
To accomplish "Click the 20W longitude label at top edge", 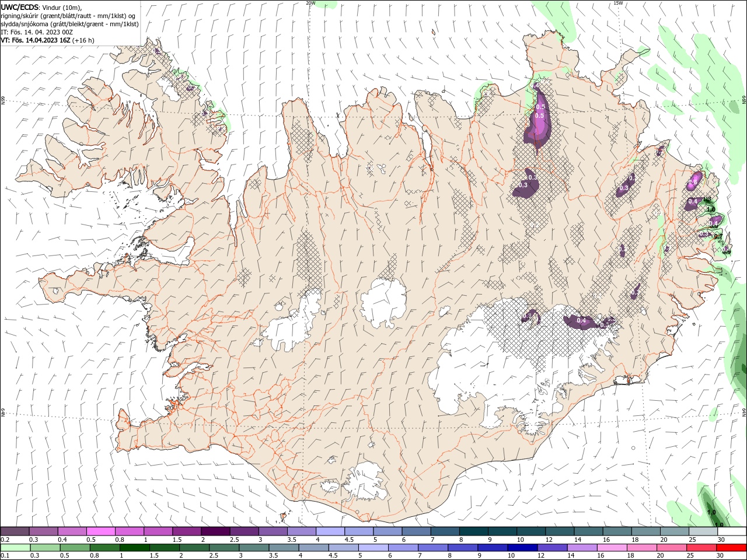I will click(310, 3).
